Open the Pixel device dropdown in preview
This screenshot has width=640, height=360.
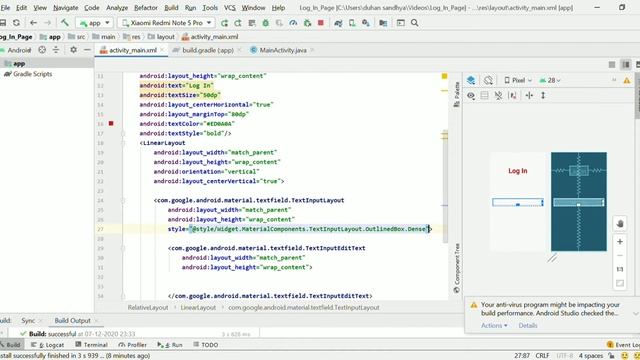coord(518,80)
